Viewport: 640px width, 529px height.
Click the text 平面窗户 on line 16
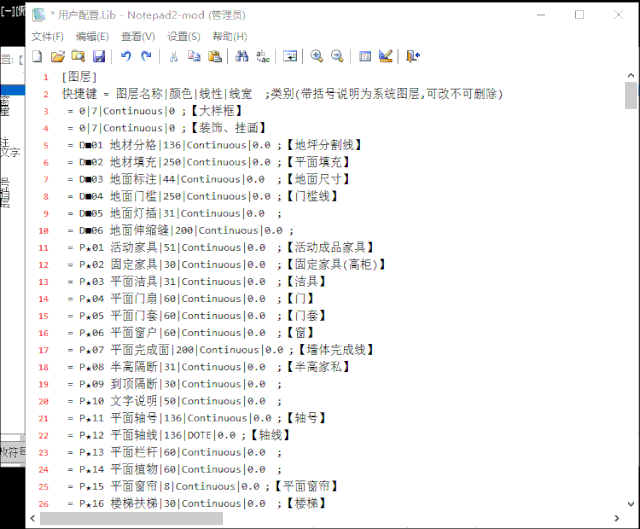point(134,333)
